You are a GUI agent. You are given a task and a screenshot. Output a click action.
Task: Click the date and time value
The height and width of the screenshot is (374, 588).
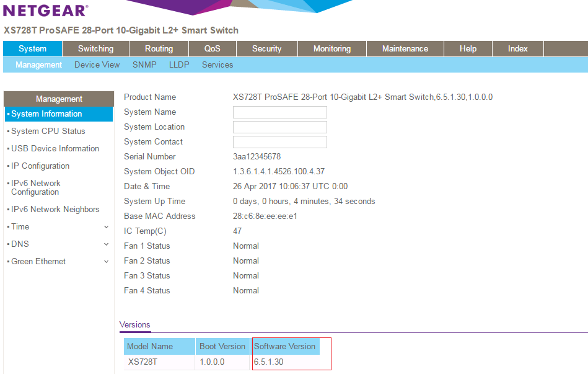(x=290, y=187)
